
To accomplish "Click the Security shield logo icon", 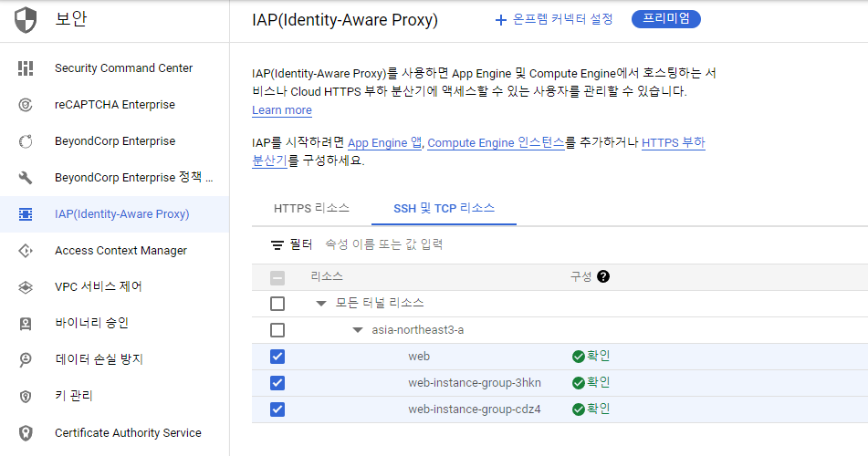I will tap(26, 20).
